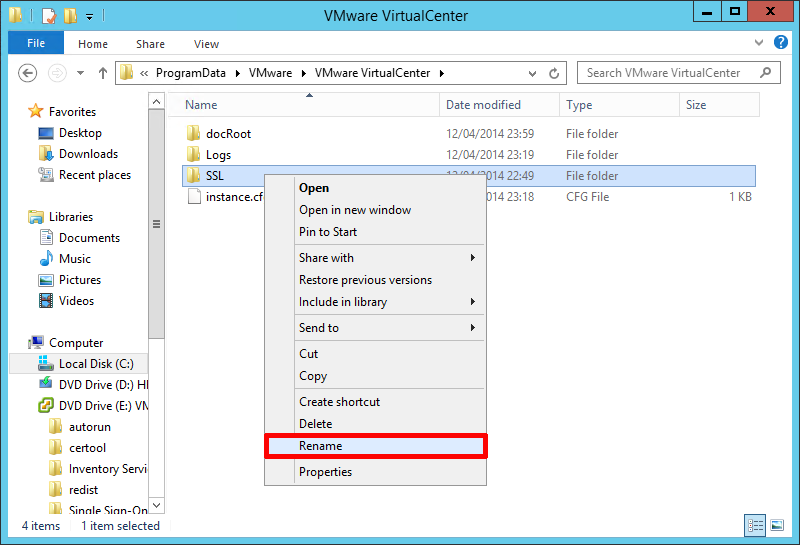Select DVD Drive (E:) in tree

103,405
